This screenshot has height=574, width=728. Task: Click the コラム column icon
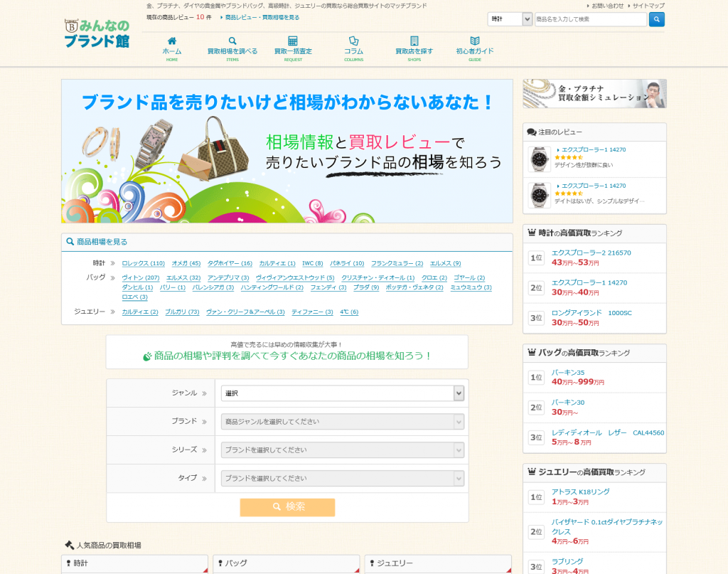[x=353, y=41]
